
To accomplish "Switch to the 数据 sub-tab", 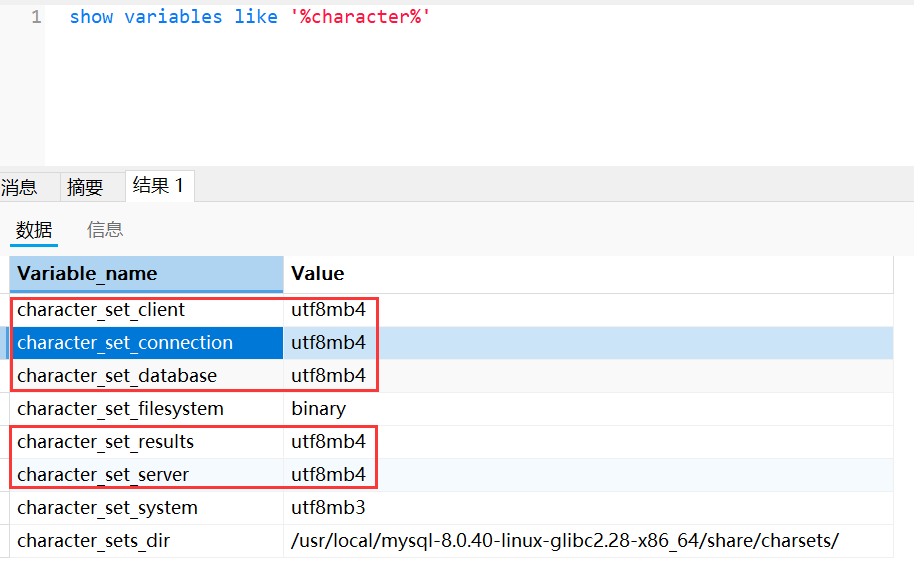I will (34, 230).
